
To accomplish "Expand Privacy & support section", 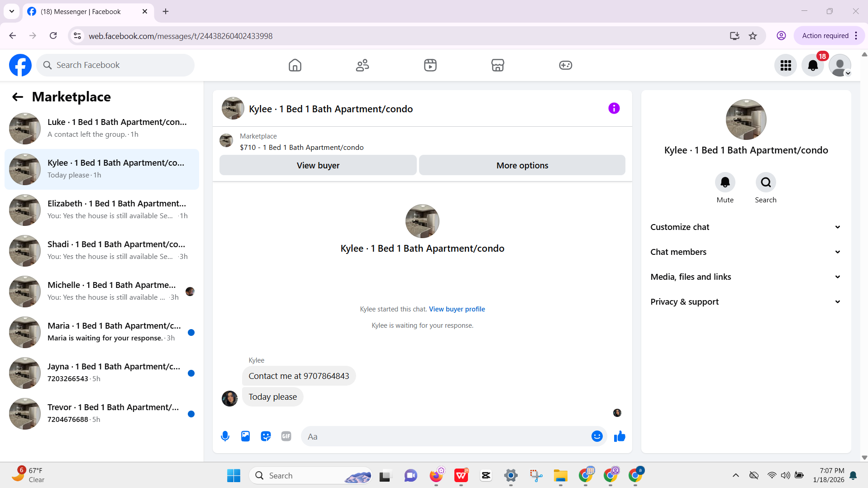I will point(746,302).
